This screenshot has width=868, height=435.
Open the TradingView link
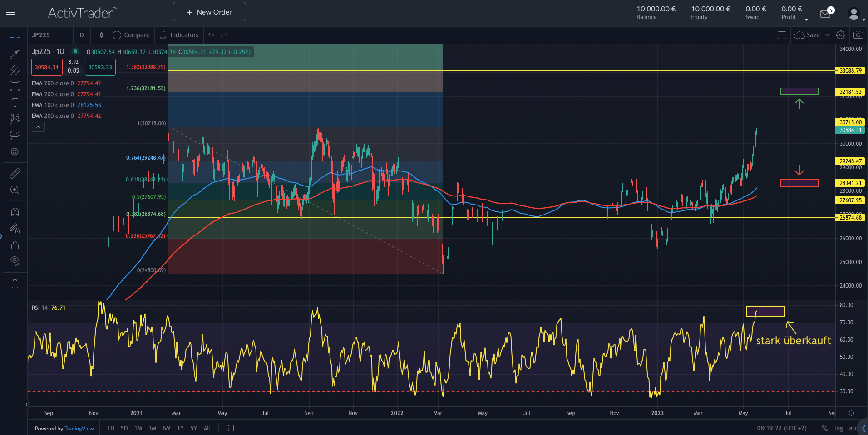point(79,429)
